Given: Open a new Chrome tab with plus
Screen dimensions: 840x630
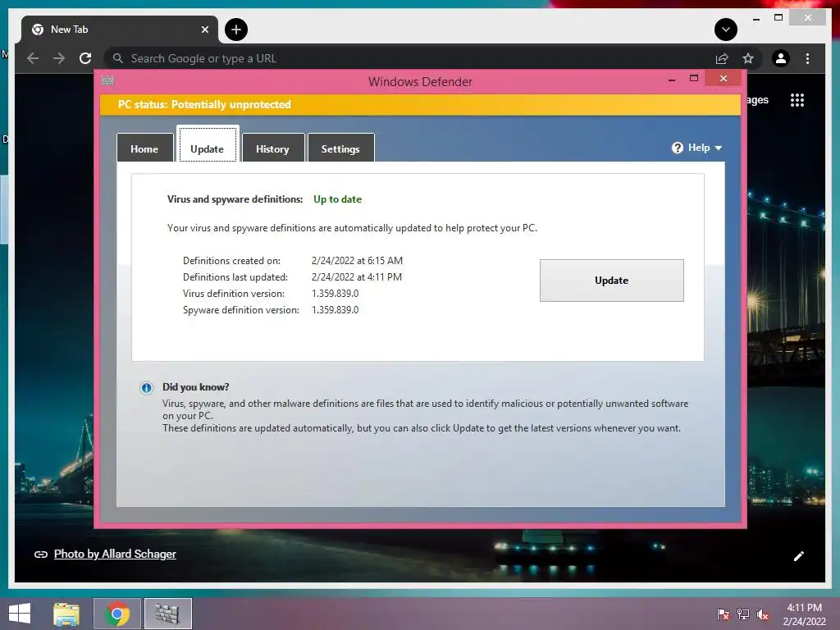Looking at the screenshot, I should click(236, 30).
